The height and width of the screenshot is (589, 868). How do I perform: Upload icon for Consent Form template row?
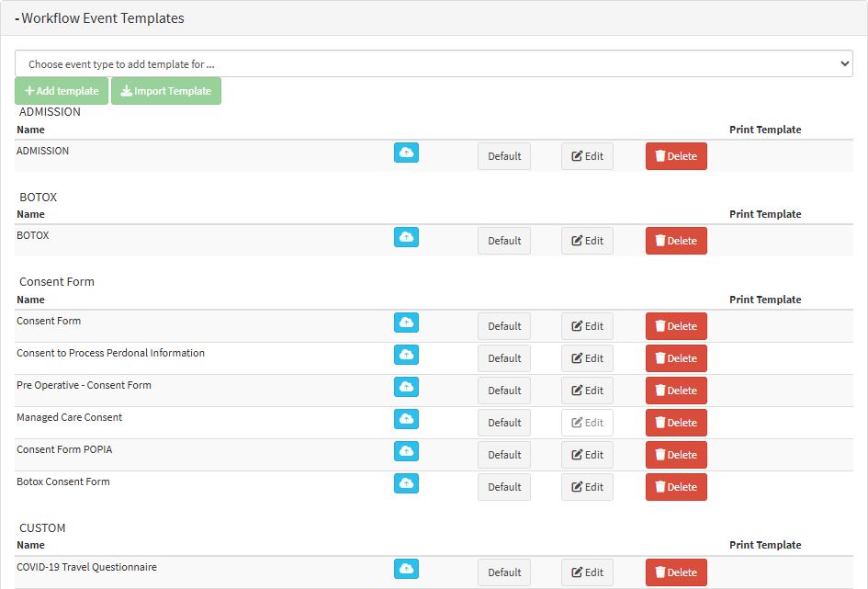[406, 323]
